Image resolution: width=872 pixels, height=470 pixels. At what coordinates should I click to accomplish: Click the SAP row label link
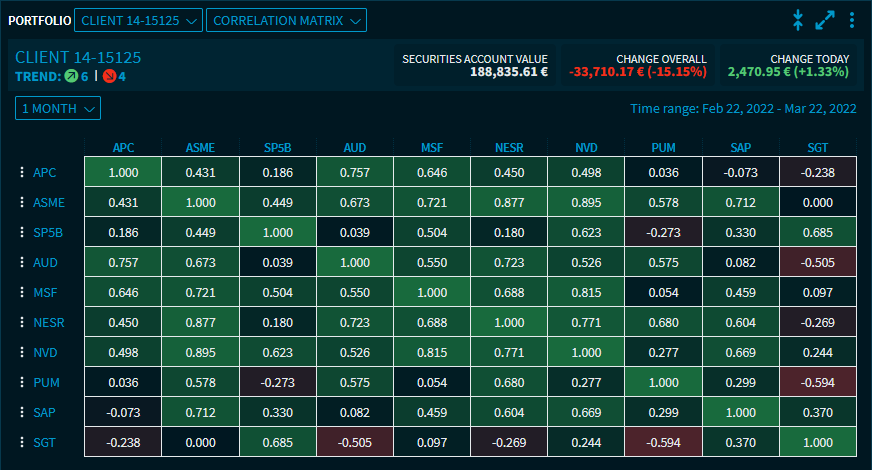tap(45, 413)
